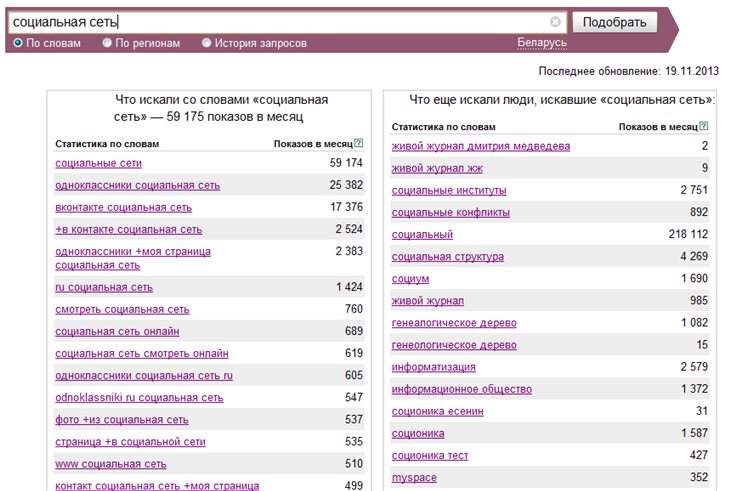Open the 'социум' link

410,278
